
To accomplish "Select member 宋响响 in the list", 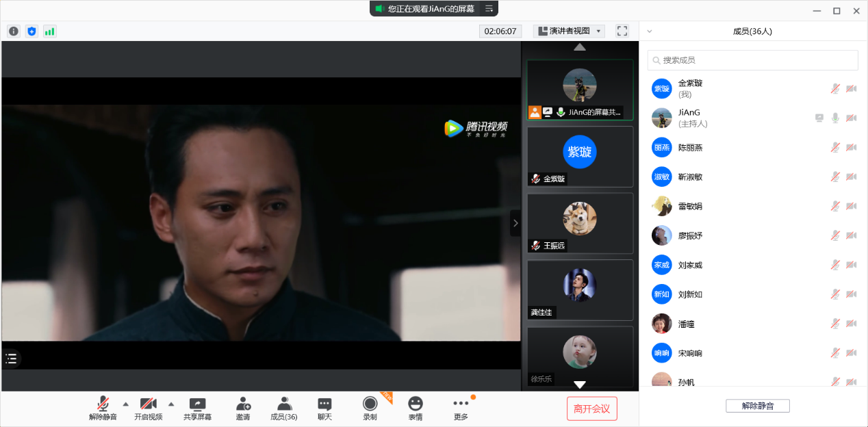I will click(753, 353).
